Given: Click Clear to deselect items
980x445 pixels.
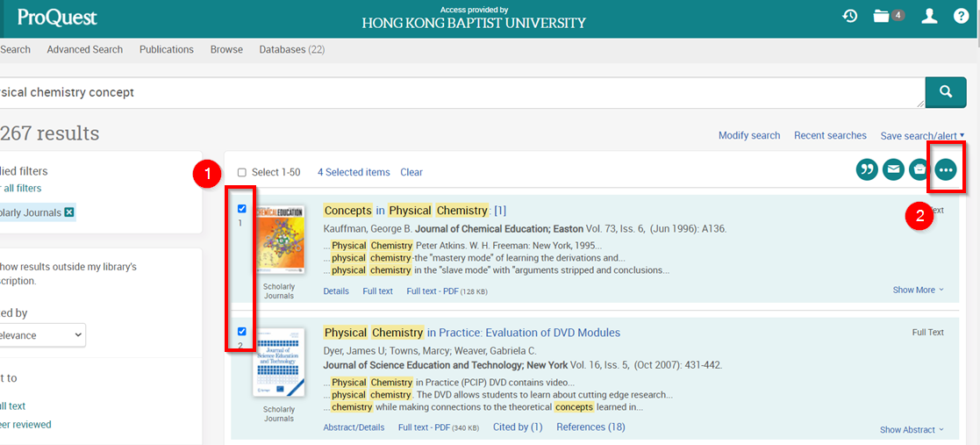Looking at the screenshot, I should (411, 173).
